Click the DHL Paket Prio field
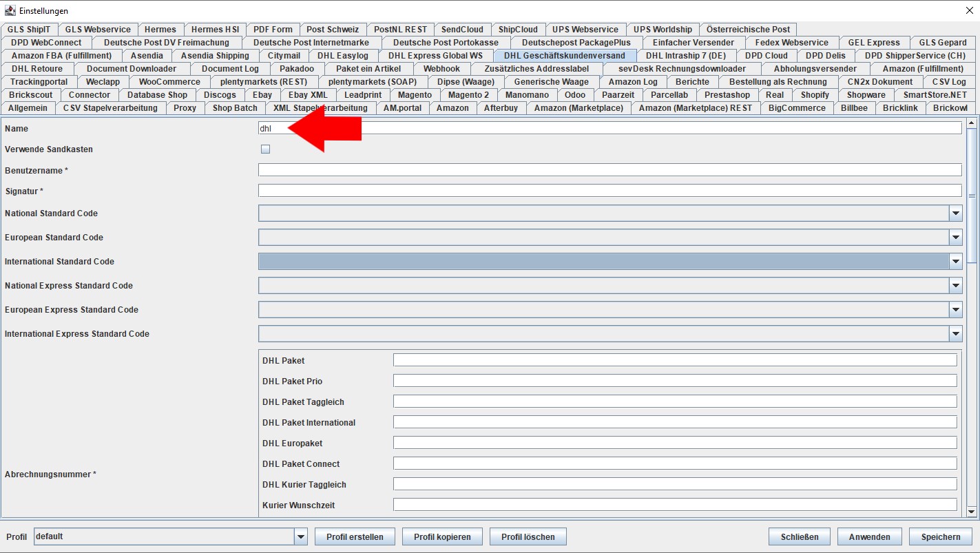Viewport: 980px width, 553px height. click(x=675, y=381)
